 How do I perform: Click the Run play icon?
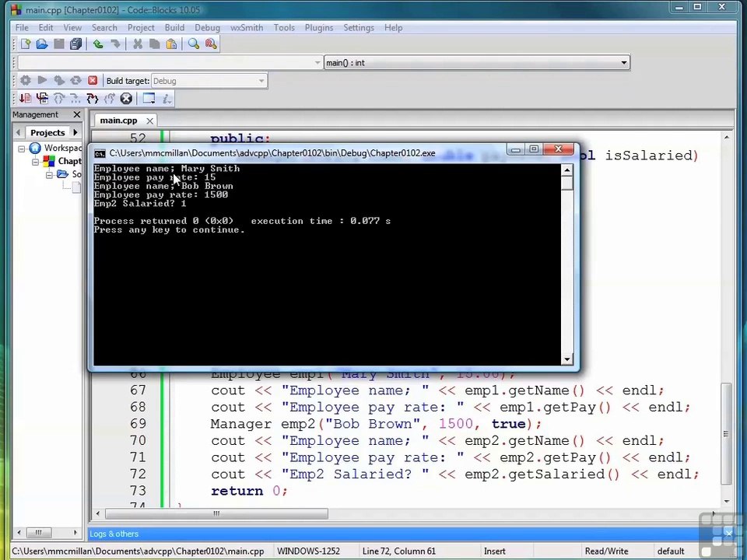click(42, 80)
